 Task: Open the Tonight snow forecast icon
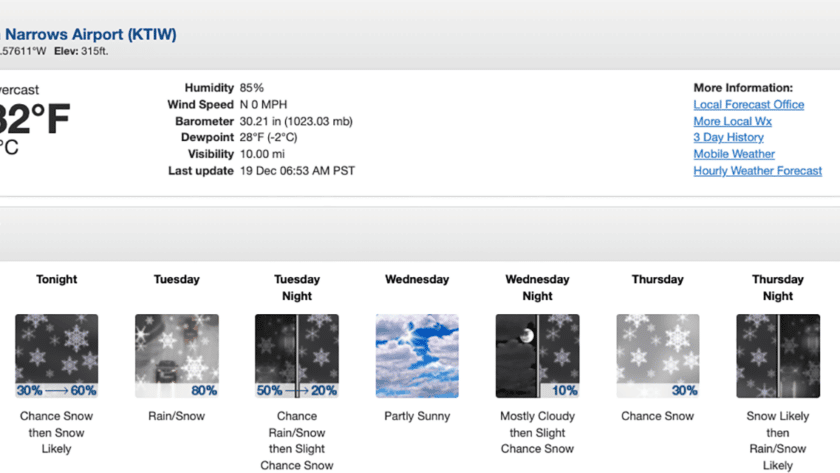[56, 356]
